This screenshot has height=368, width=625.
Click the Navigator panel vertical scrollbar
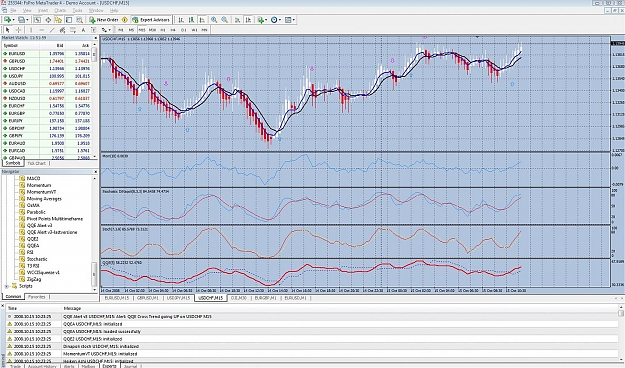click(x=94, y=232)
